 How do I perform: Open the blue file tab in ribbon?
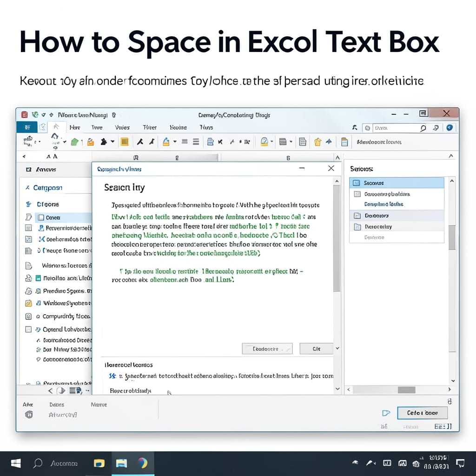[x=27, y=127]
